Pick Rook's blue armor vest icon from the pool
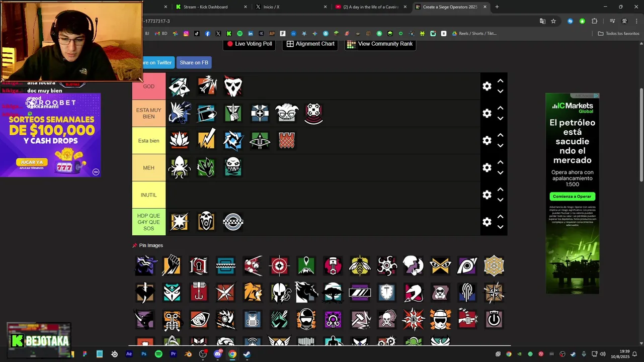644x362 pixels. click(253, 319)
